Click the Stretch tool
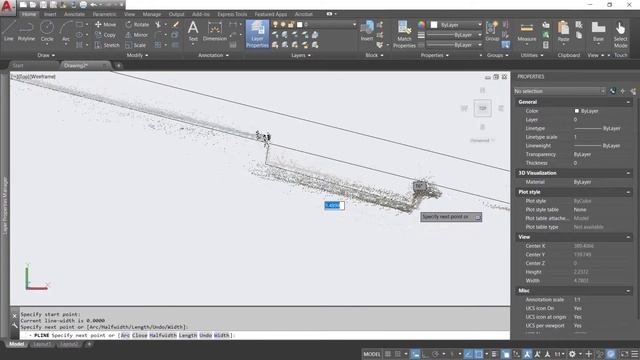This screenshot has height=360, width=640. pyautogui.click(x=107, y=45)
